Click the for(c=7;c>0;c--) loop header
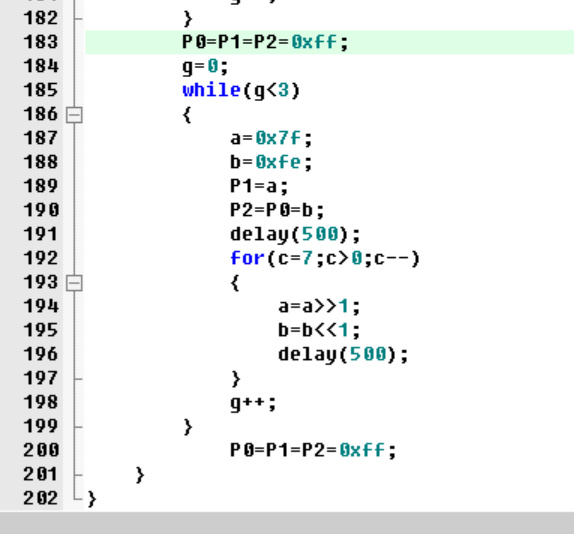 (325, 258)
